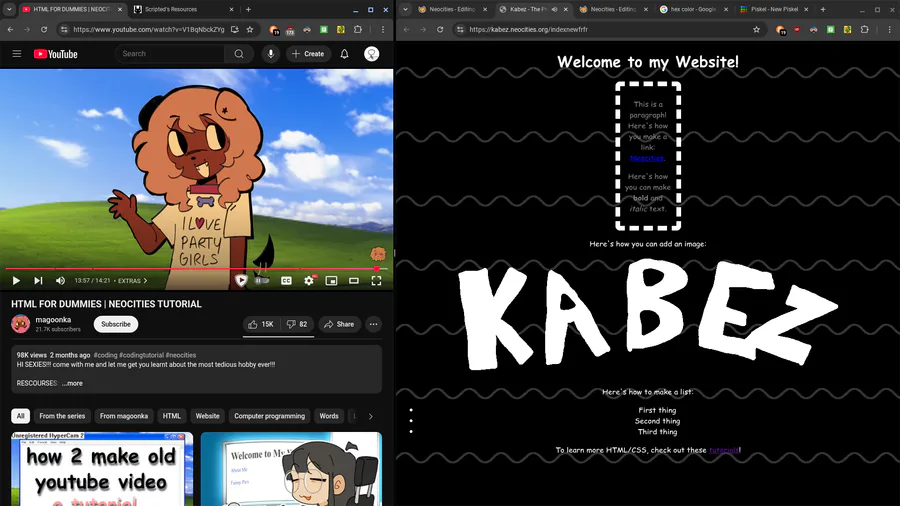900x506 pixels.
Task: Open the 'how 2 make old youtube video' thumbnail
Action: (x=102, y=469)
